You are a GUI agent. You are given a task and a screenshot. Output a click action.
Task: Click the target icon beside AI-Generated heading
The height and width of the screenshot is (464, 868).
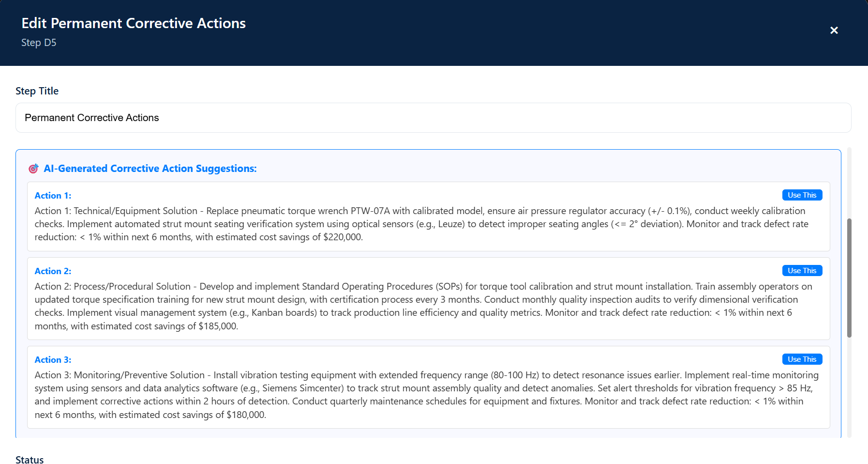coord(33,169)
